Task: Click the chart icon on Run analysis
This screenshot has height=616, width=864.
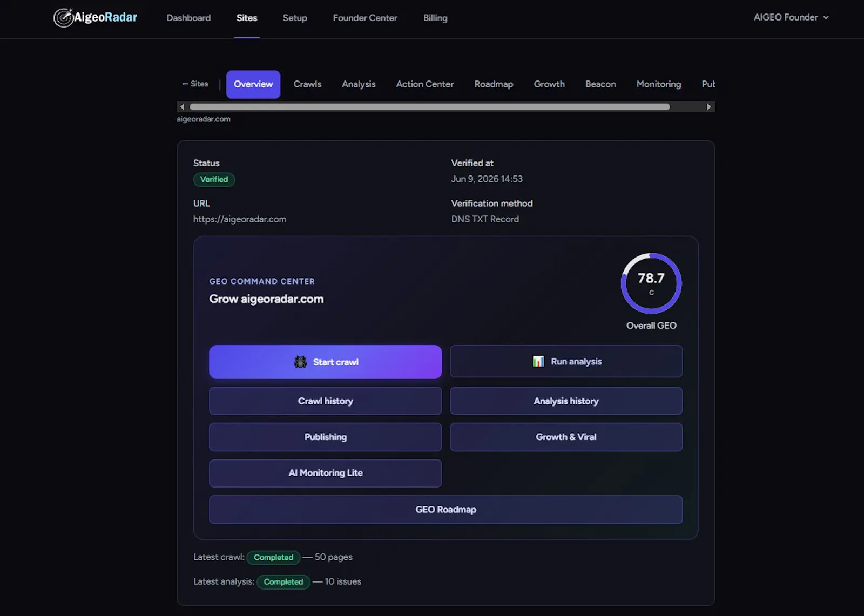Action: click(538, 361)
